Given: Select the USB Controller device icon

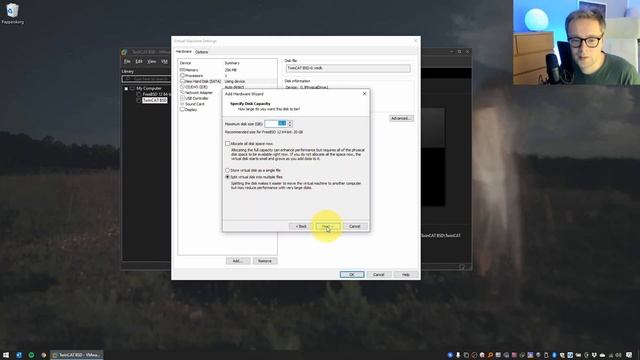Looking at the screenshot, I should (182, 98).
